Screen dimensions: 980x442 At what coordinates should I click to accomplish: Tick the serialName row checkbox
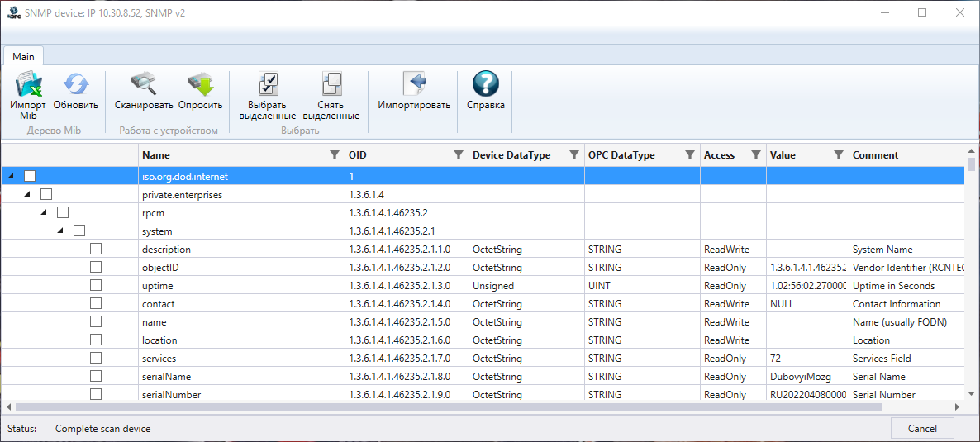pos(96,377)
